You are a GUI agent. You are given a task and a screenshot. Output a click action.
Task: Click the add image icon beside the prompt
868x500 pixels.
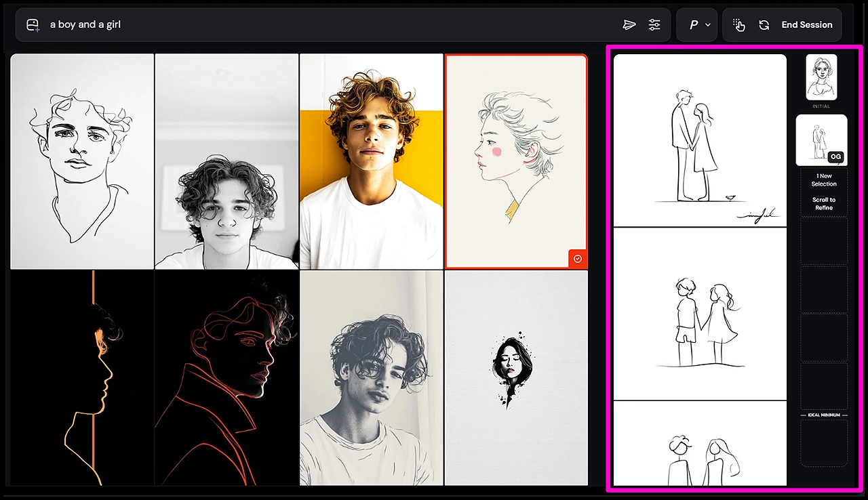click(x=33, y=25)
